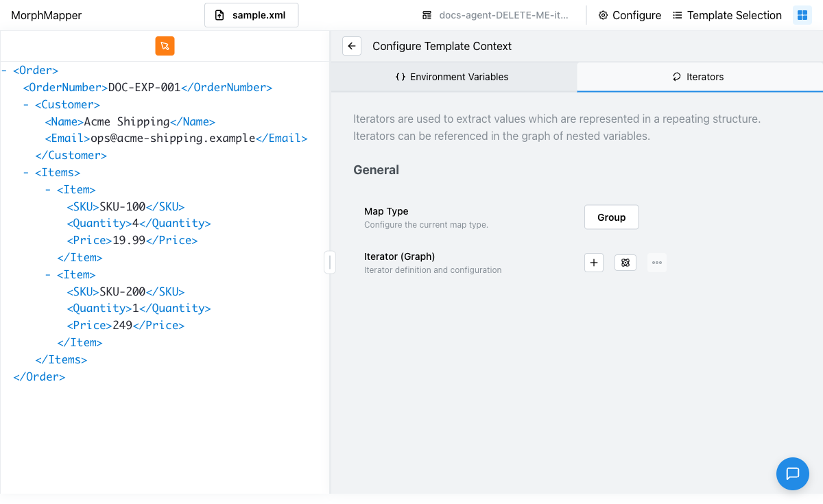Click the closing </Items> tag
The width and height of the screenshot is (823, 504).
pyautogui.click(x=61, y=360)
